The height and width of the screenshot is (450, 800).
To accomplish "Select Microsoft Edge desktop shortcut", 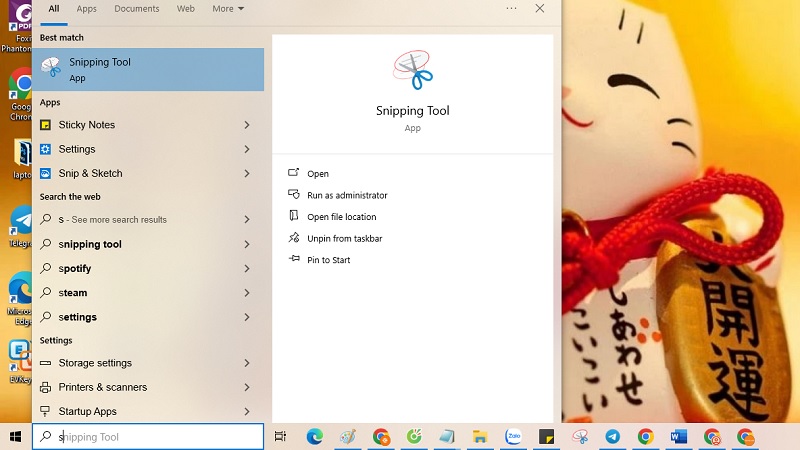I will point(20,299).
